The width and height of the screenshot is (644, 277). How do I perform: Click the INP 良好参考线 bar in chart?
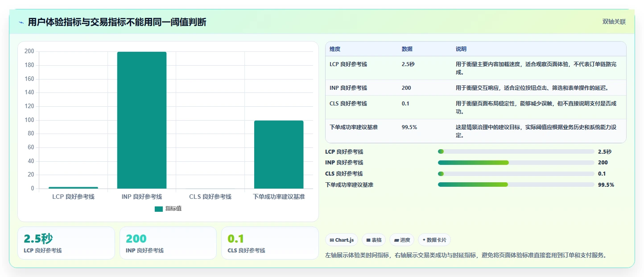coord(142,120)
